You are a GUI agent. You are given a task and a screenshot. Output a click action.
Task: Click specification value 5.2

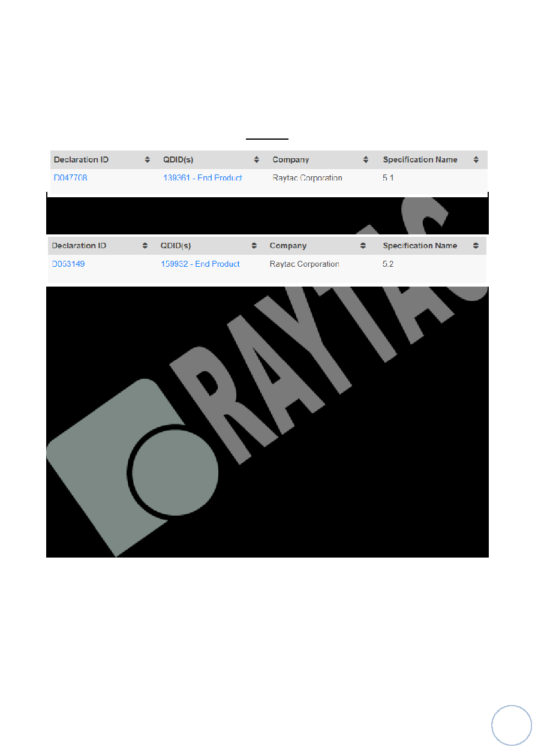pyautogui.click(x=388, y=264)
